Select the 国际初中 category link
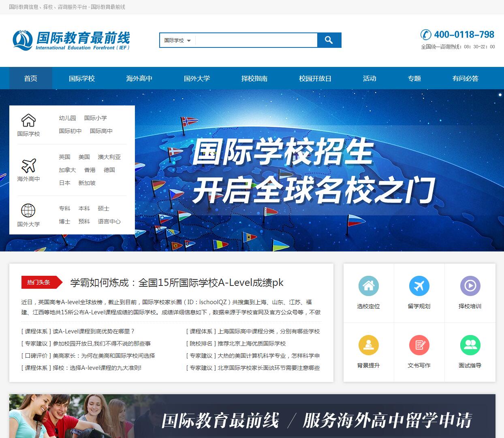The height and width of the screenshot is (438, 504). tap(70, 131)
